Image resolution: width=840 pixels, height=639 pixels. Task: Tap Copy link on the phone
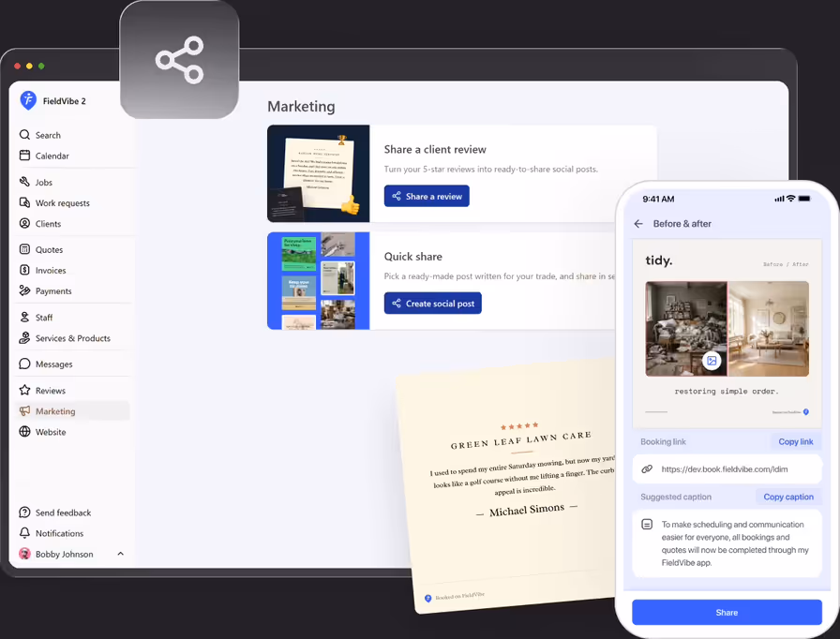796,441
